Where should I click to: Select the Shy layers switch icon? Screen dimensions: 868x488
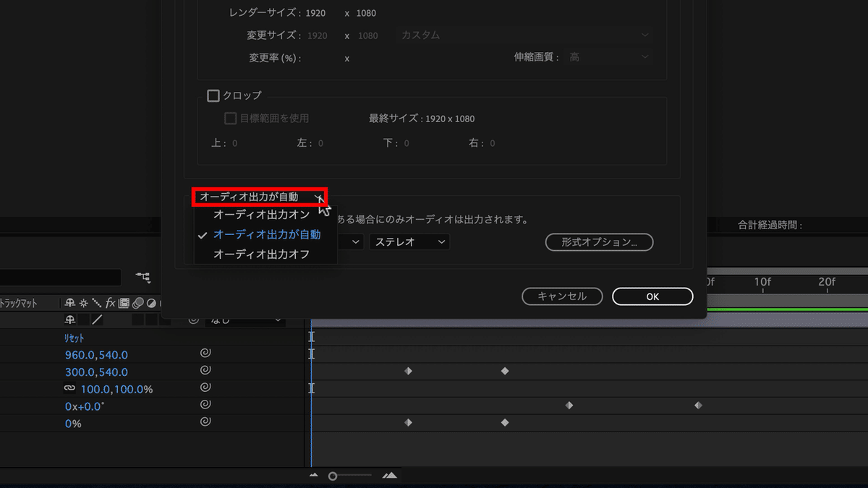click(x=69, y=302)
